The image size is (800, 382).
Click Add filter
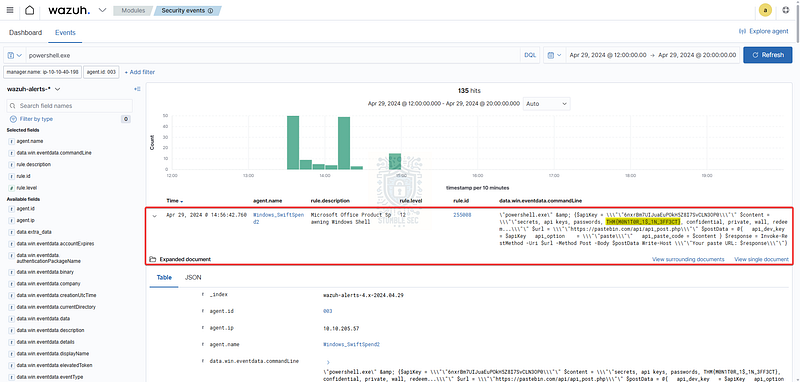click(x=139, y=72)
